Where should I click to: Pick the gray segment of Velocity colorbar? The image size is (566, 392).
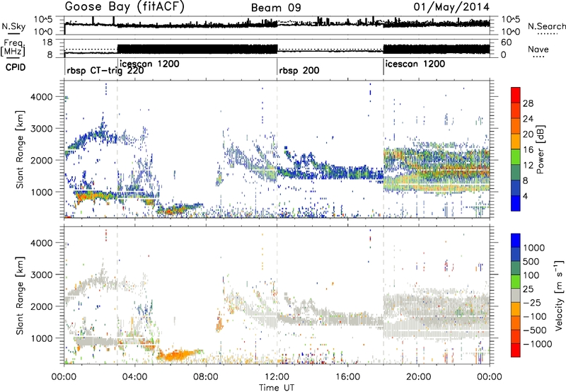[x=515, y=296]
